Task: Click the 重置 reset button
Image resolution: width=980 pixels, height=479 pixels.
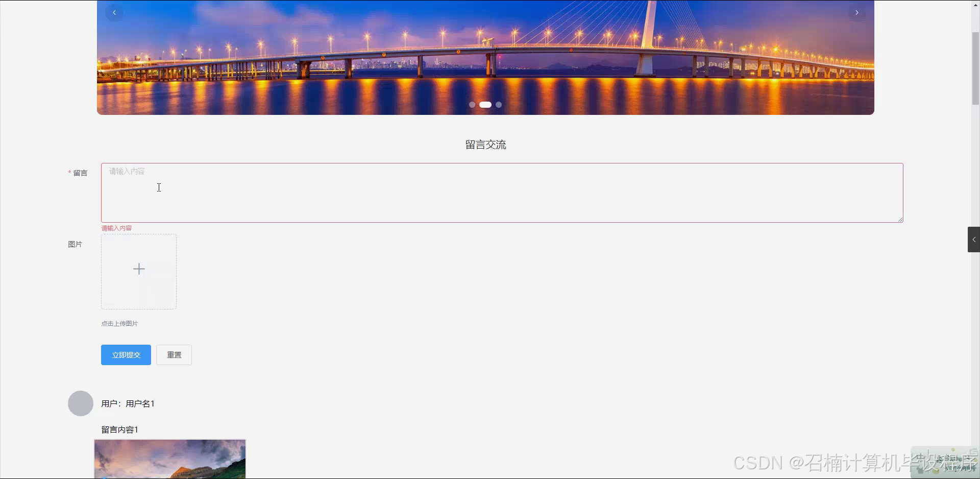Action: 174,355
